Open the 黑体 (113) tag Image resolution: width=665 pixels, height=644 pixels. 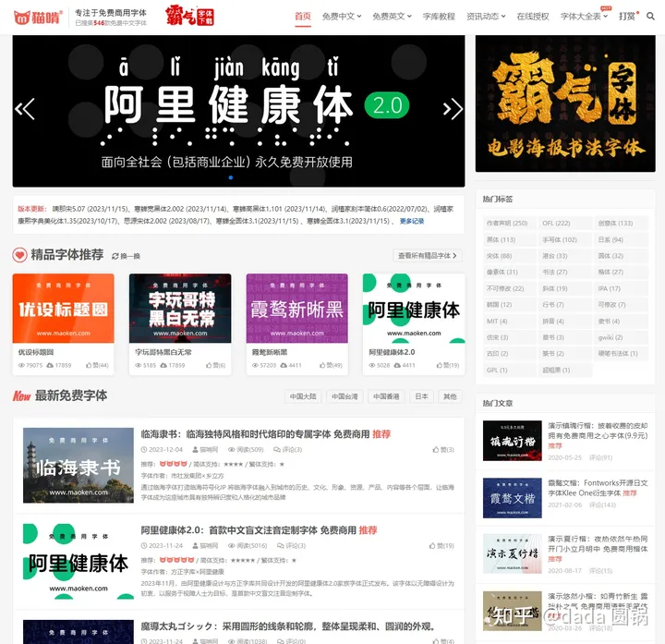click(509, 239)
